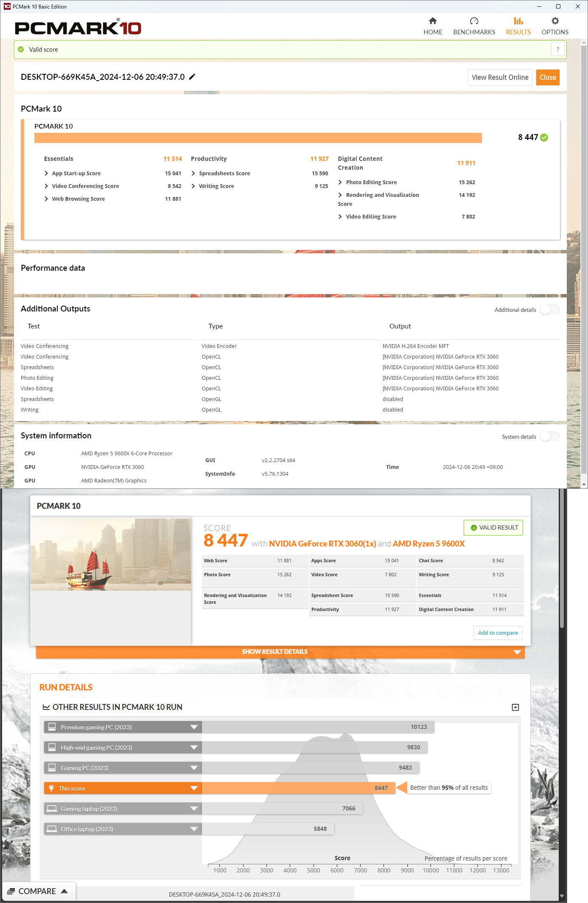Click the Premium gaming PC 10123 bar
The image size is (588, 903).
coord(318,727)
